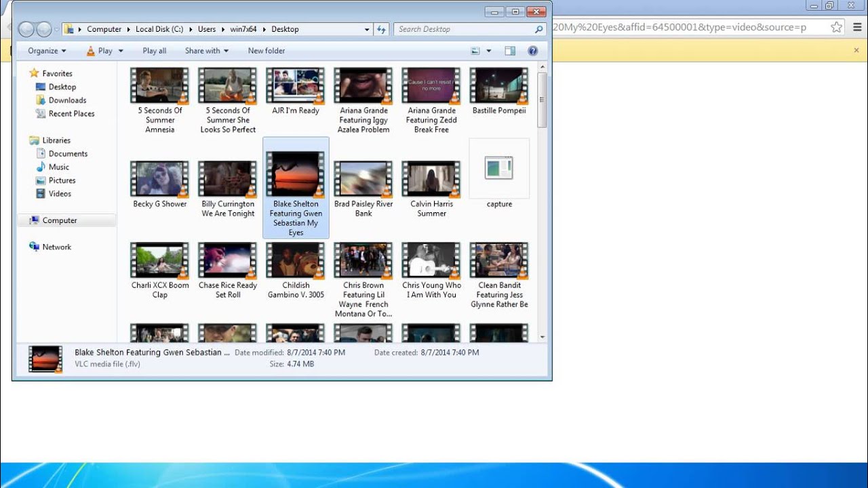Select Blake Shelton Featuring Gwen Sebastian video
The image size is (868, 488).
296,188
